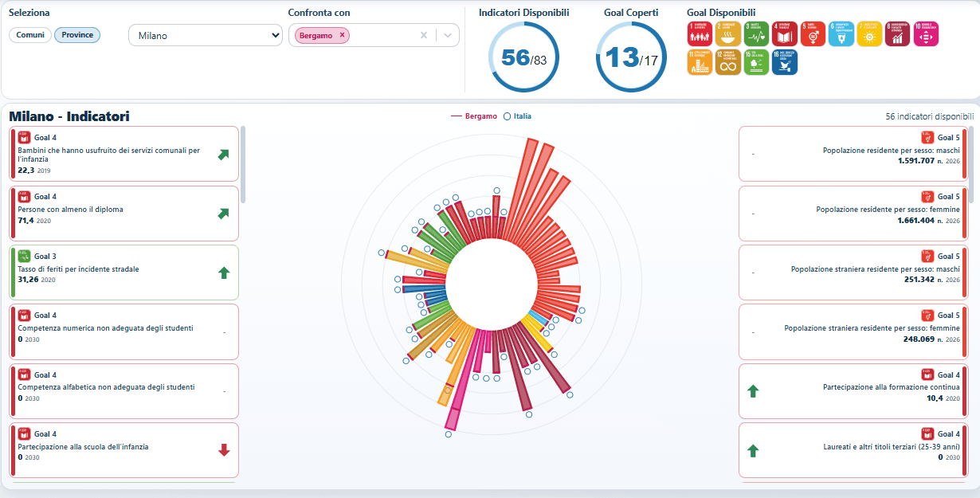Click the Indicatori Disponibili 56/83 progress ring

pos(523,58)
